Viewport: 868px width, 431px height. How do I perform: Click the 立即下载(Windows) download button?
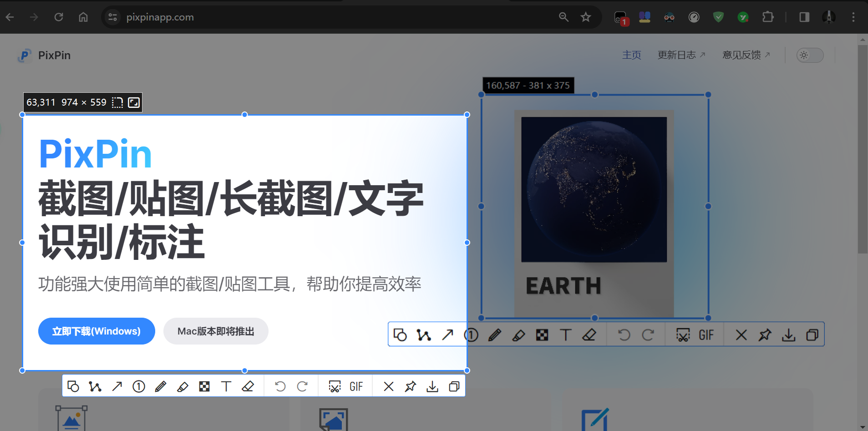pos(96,331)
